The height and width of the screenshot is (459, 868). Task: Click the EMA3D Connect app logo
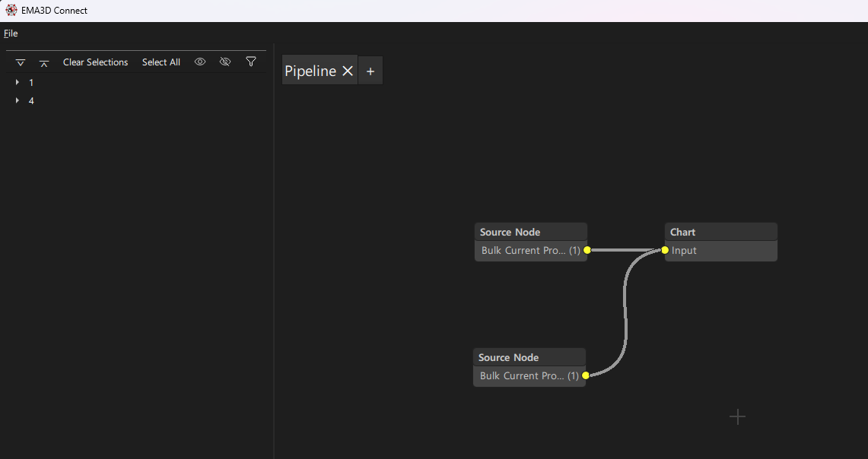coord(11,11)
